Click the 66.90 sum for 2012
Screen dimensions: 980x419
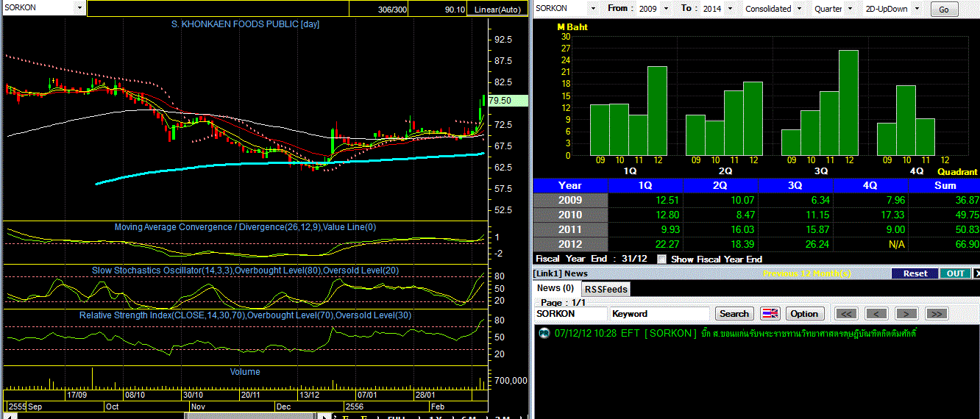click(967, 244)
